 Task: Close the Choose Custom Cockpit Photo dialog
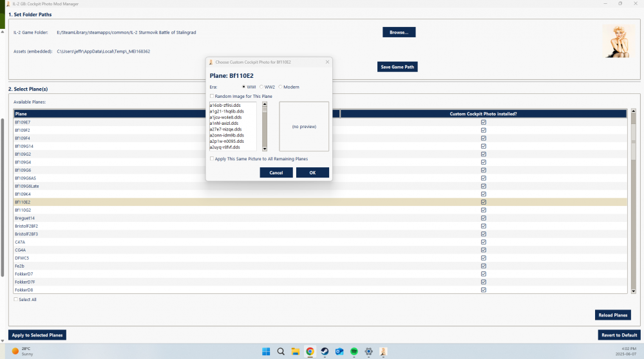(327, 62)
